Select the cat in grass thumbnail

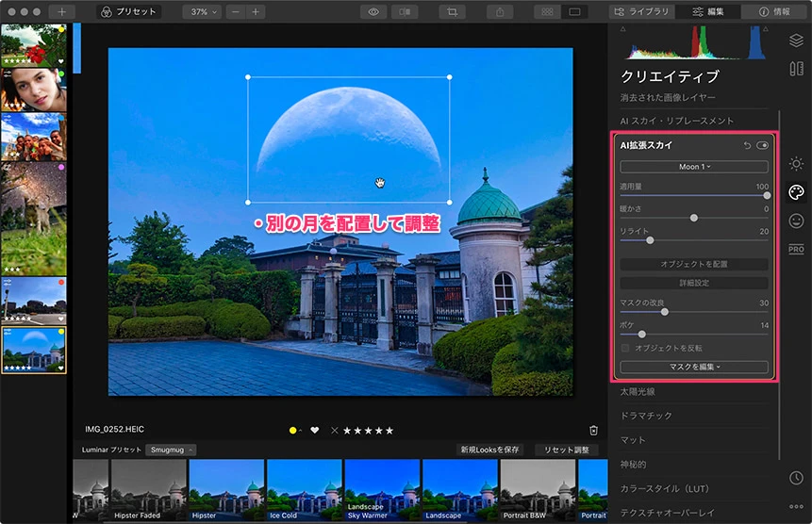pyautogui.click(x=34, y=219)
